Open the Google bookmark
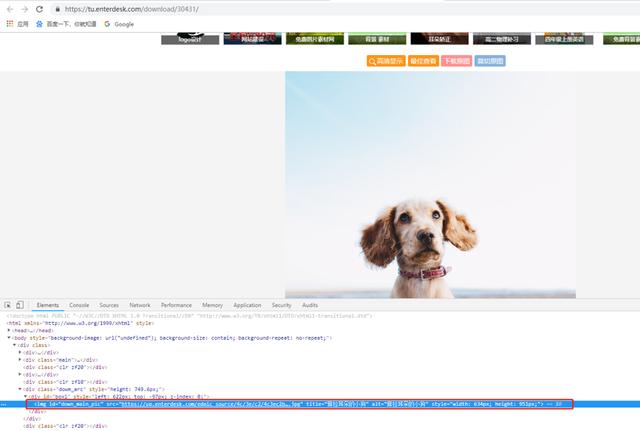 [119, 24]
